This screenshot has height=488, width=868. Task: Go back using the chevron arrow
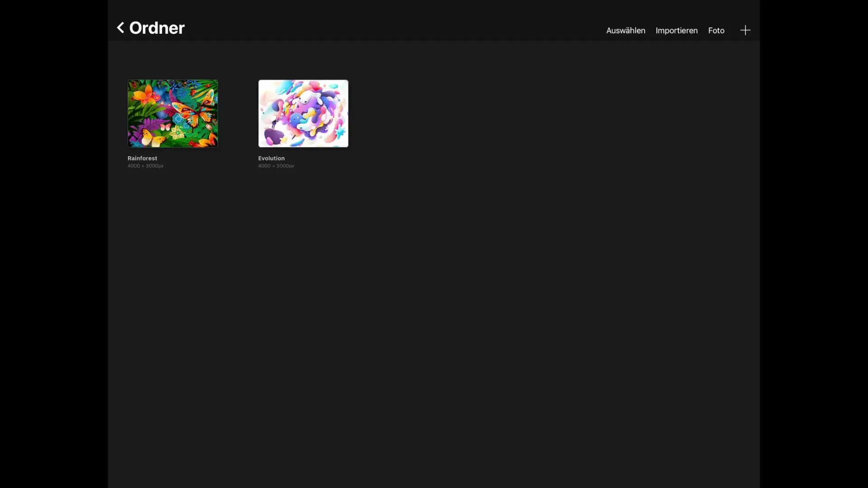(120, 28)
